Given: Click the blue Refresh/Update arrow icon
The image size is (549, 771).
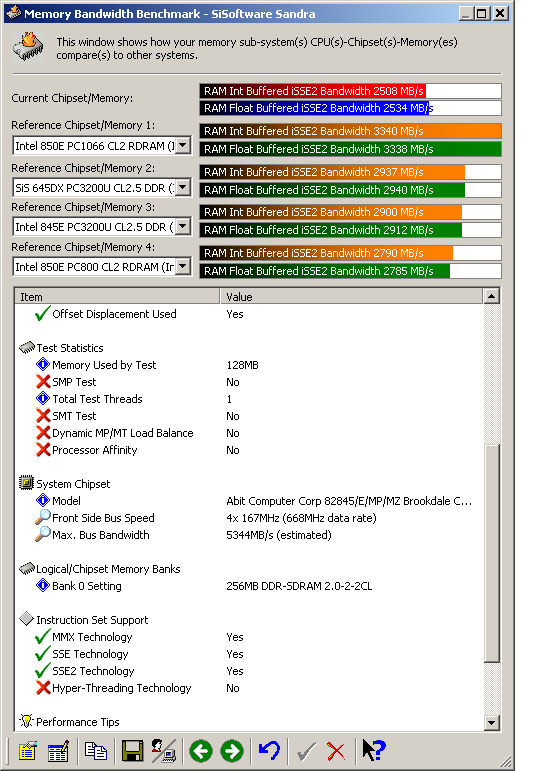Looking at the screenshot, I should 269,751.
